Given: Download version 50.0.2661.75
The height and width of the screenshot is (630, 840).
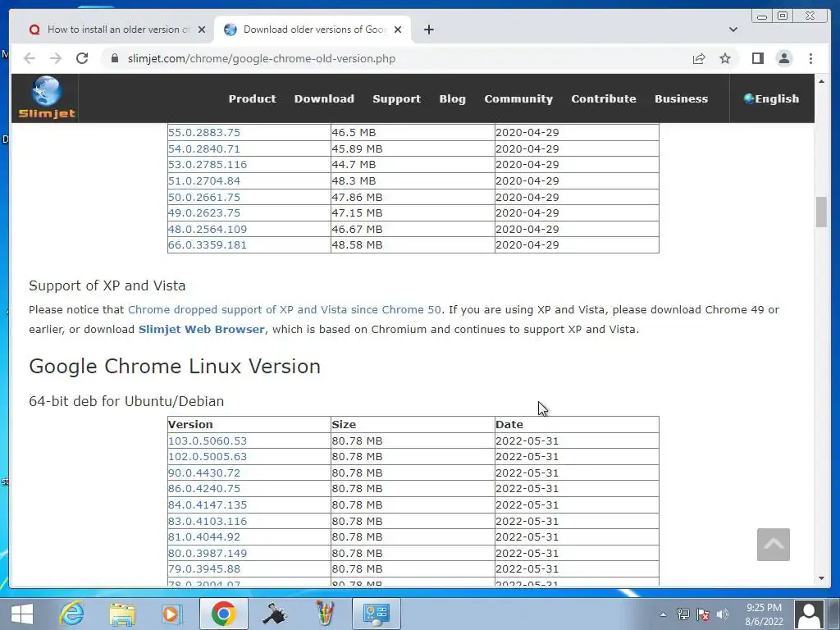Looking at the screenshot, I should [x=204, y=197].
